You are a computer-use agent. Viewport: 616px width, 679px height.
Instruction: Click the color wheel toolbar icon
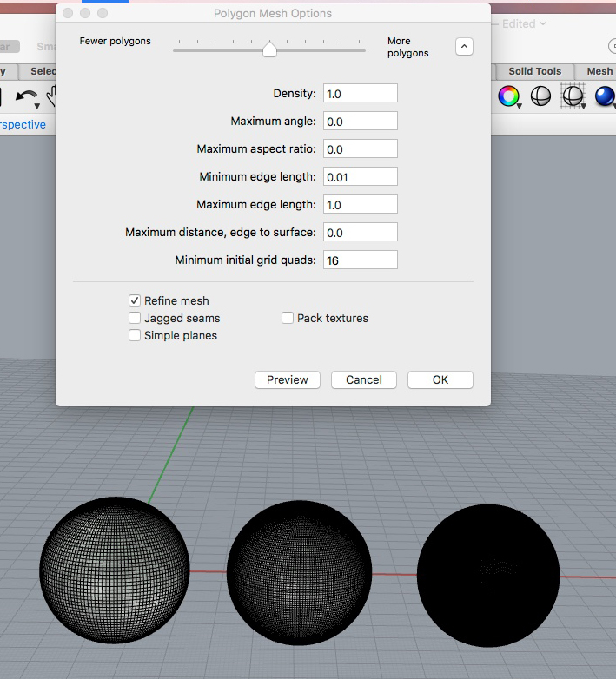(x=508, y=96)
